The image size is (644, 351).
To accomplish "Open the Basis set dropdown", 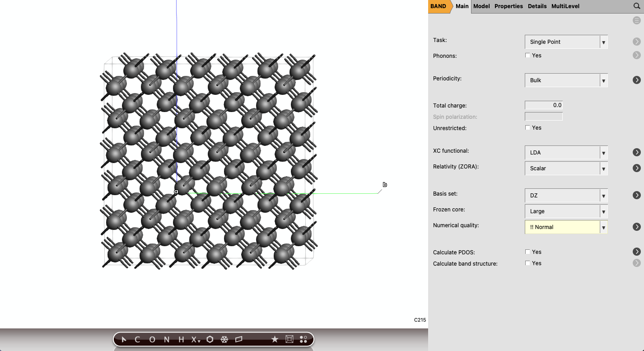I will [603, 195].
